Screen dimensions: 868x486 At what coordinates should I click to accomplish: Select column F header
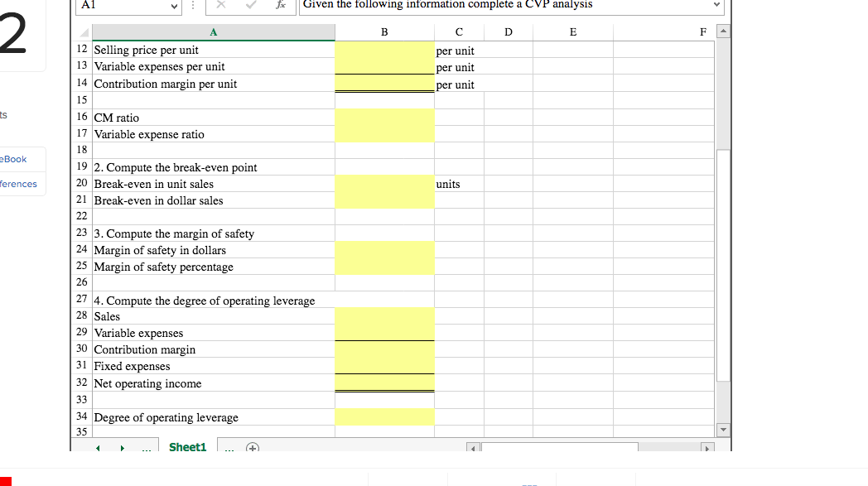pos(663,32)
